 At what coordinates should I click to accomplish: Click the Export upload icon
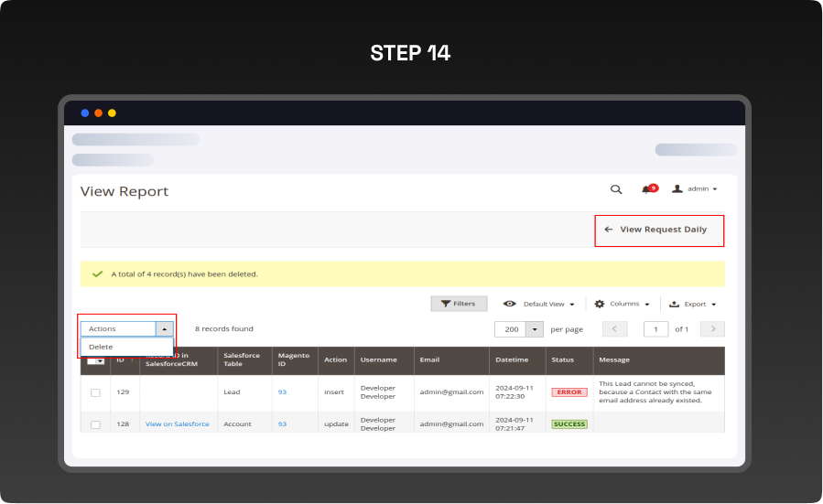pyautogui.click(x=674, y=304)
